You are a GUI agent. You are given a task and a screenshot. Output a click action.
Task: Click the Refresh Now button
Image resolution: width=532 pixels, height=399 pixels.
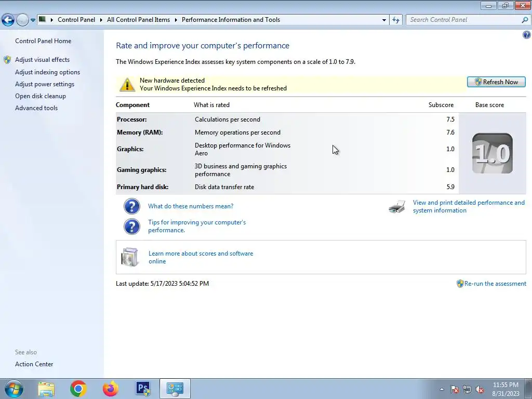pyautogui.click(x=496, y=82)
